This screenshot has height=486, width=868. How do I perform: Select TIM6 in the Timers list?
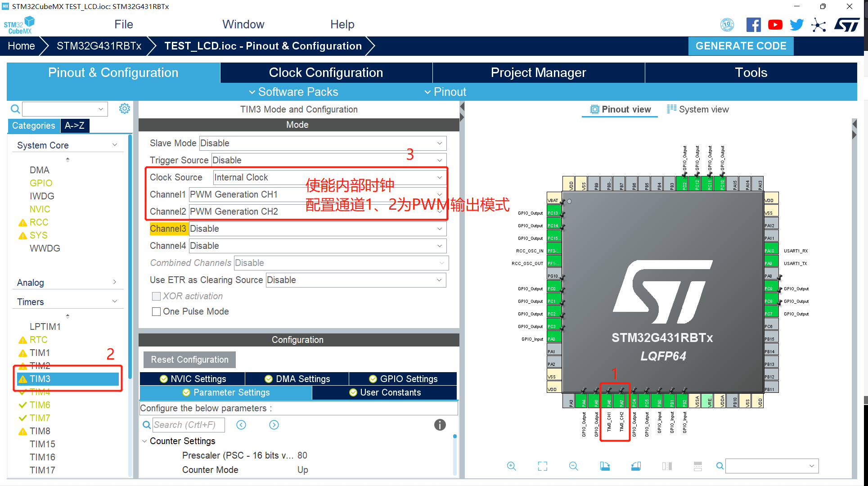[x=40, y=405]
